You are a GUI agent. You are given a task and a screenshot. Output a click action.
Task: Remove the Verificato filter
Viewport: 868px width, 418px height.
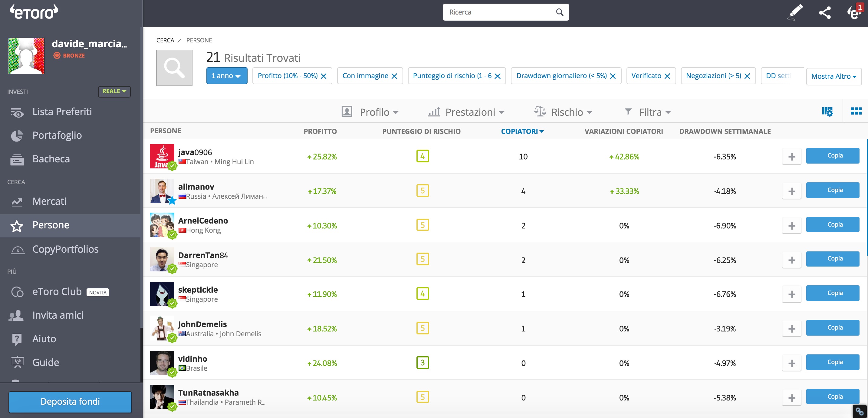point(667,76)
